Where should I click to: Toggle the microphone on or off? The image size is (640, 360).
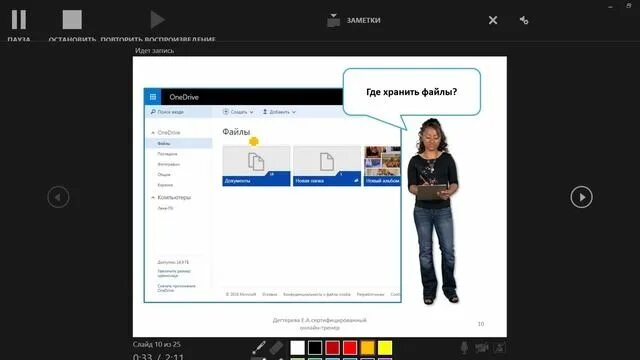tap(464, 348)
